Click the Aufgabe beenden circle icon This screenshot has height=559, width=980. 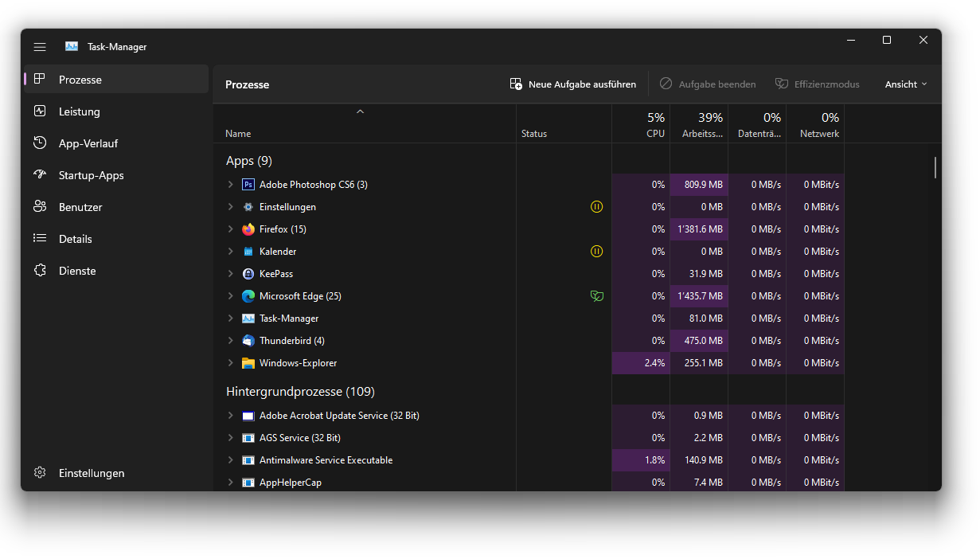coord(666,84)
